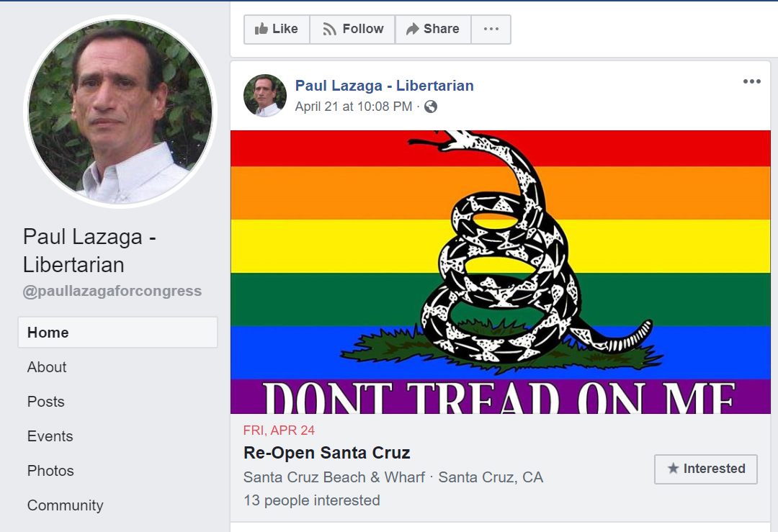Click the RSS feed icon on Follow
Screen dimensions: 778x532
(x=329, y=30)
